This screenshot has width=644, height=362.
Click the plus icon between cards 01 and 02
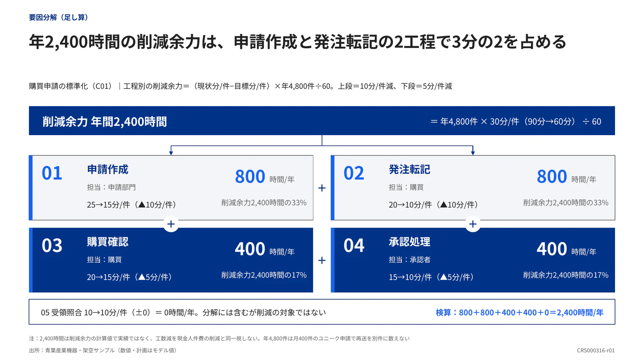coord(322,188)
